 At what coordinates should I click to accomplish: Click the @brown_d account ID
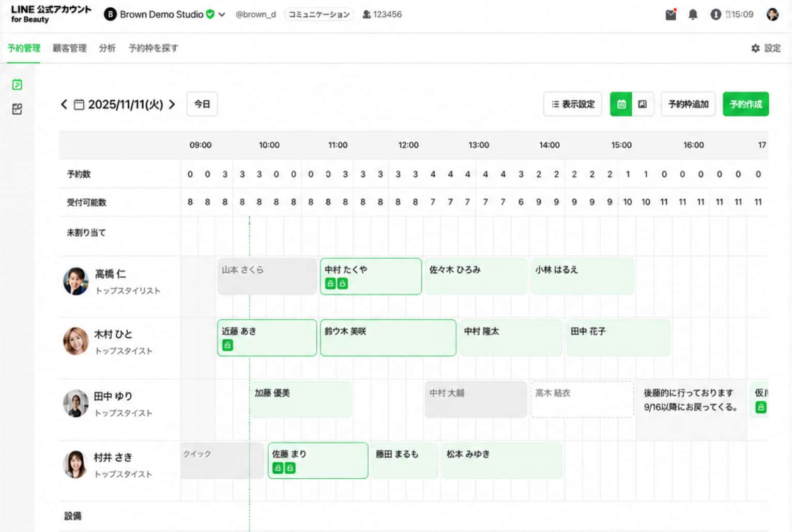pos(255,14)
